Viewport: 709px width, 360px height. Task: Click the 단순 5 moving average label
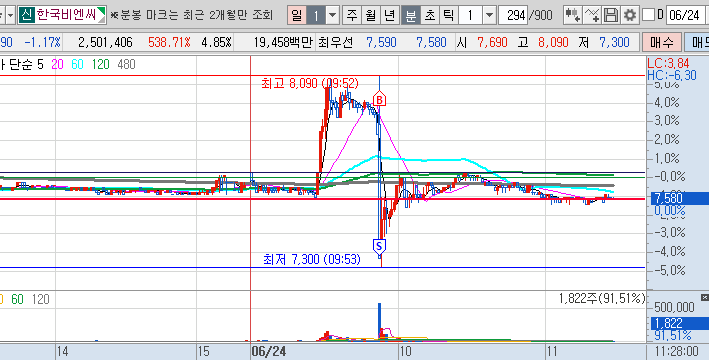coord(27,64)
